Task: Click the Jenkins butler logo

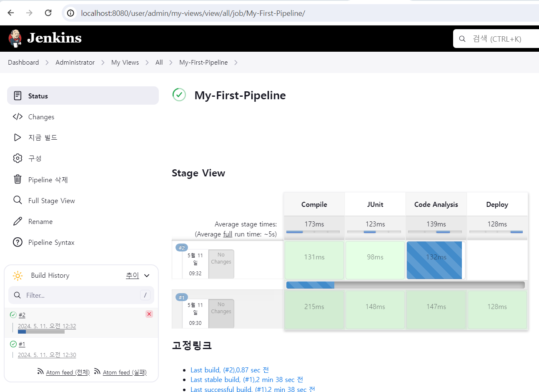Action: pos(15,38)
